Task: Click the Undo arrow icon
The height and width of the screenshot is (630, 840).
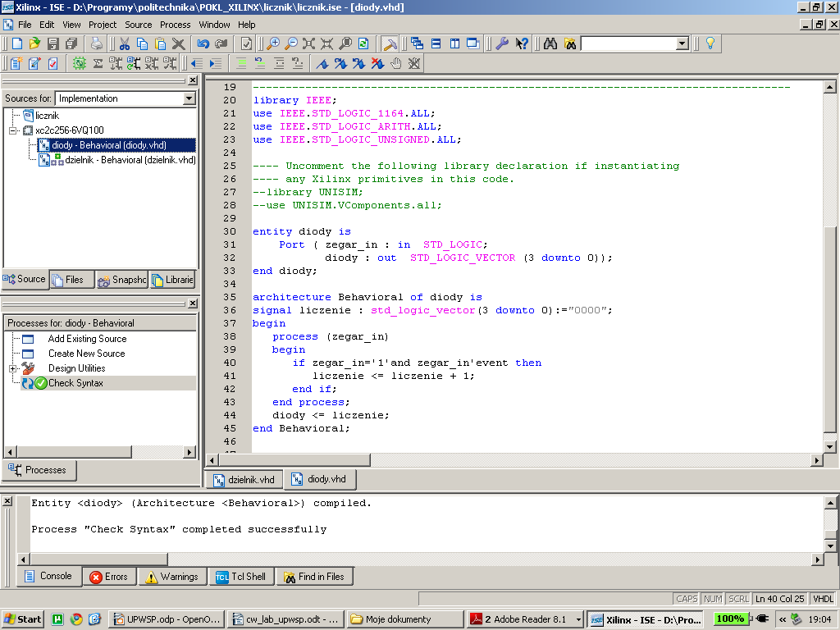Action: (x=203, y=43)
